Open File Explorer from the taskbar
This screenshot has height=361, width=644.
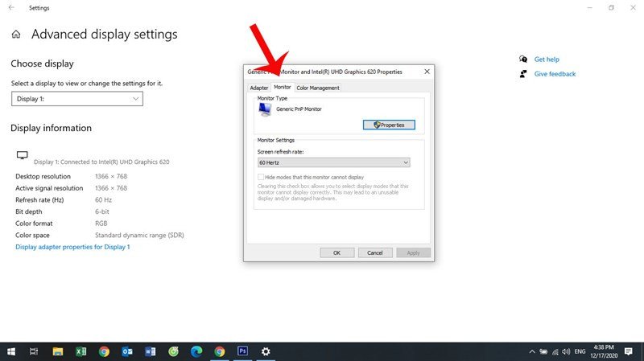point(57,351)
